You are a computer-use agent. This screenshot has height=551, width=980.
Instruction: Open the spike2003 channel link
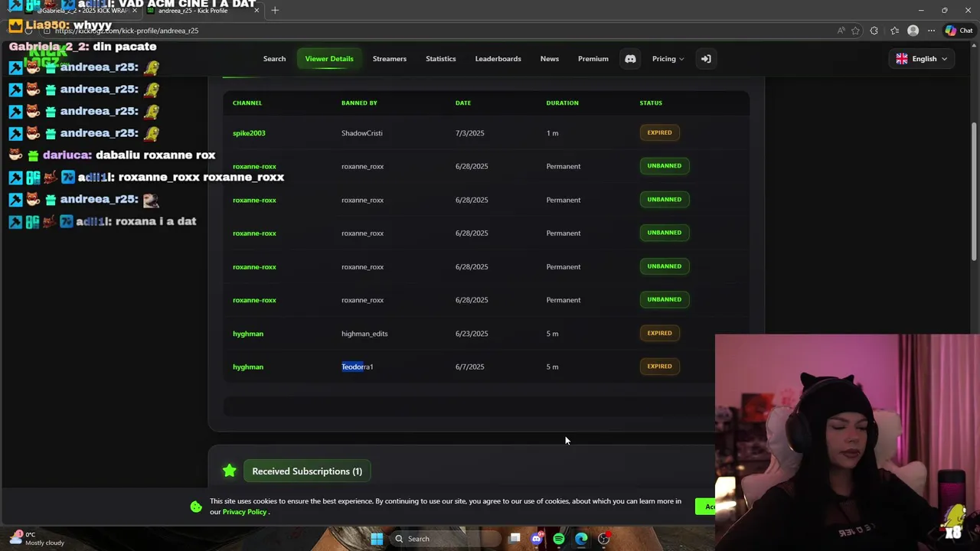(x=249, y=133)
